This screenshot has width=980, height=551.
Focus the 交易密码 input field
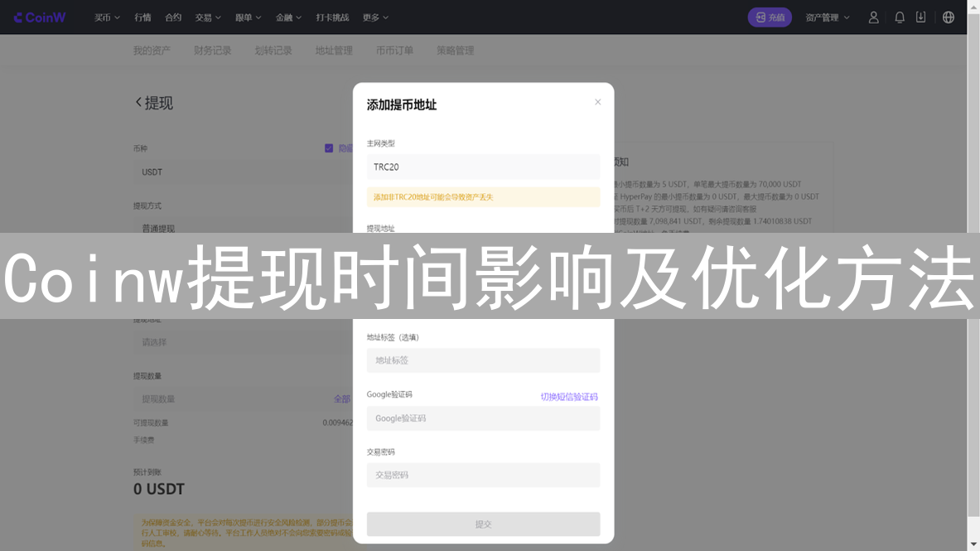coord(483,476)
